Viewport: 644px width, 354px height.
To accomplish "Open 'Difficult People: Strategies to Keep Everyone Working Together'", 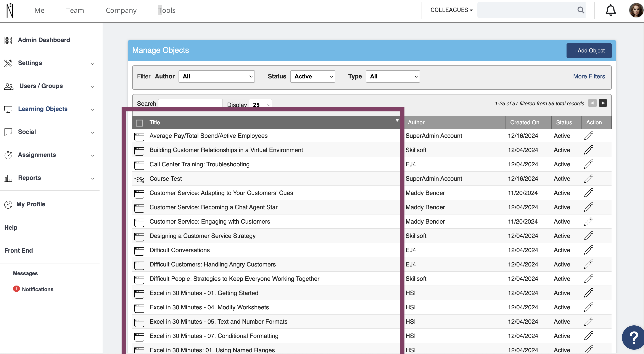I will (234, 279).
